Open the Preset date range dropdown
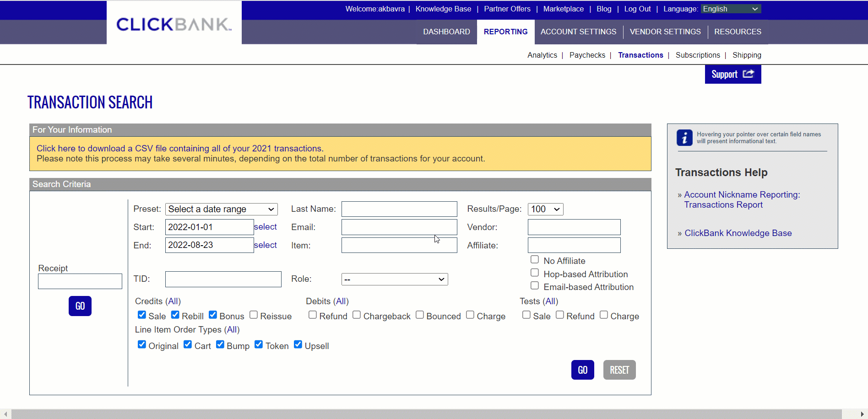The width and height of the screenshot is (868, 419). click(x=221, y=209)
